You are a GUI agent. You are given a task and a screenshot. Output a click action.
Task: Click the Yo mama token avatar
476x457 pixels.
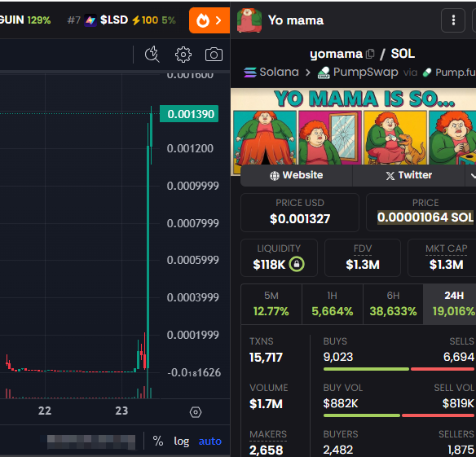click(249, 20)
